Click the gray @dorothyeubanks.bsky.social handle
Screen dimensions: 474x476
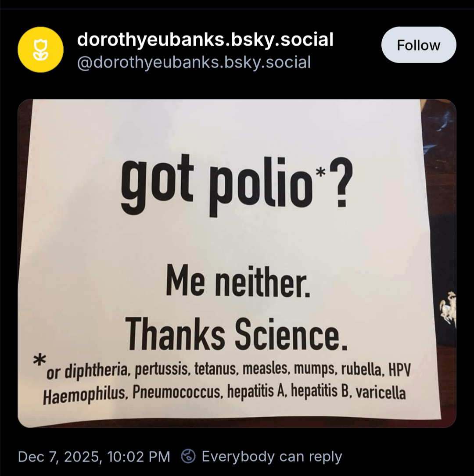(194, 62)
